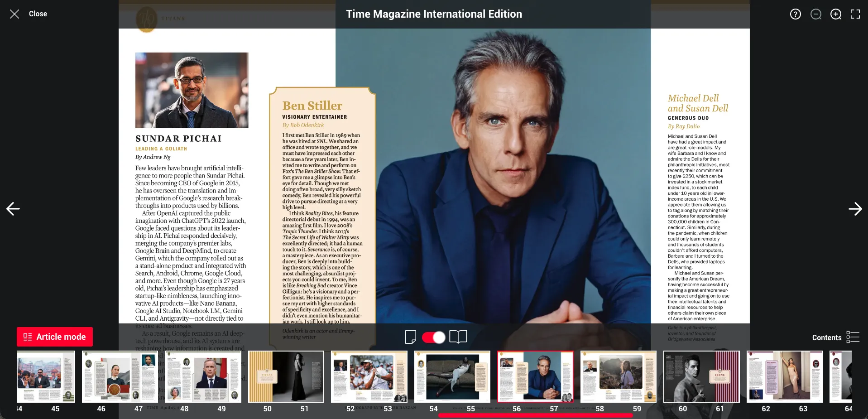Click the red thumbnail strip scrollbar

coord(535,415)
